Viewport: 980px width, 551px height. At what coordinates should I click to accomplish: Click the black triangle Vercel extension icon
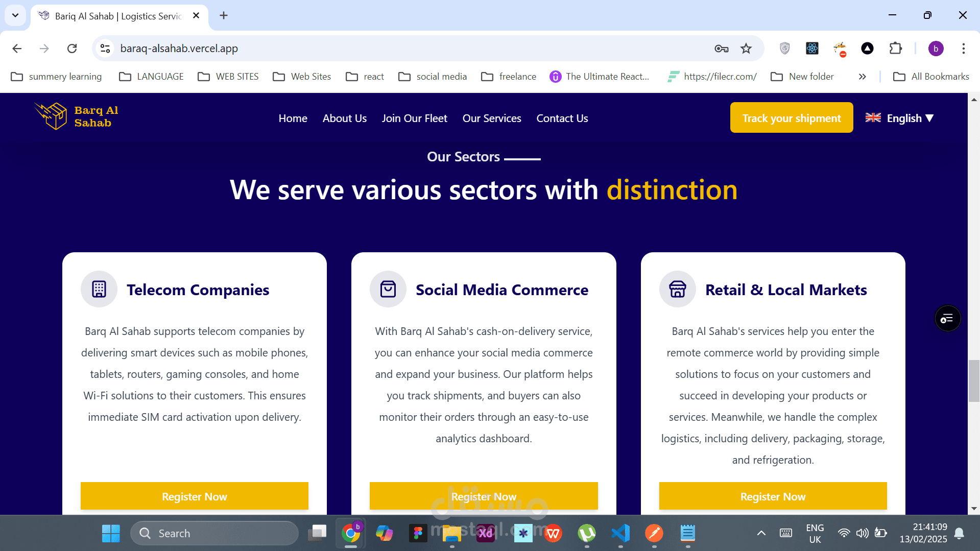pos(867,49)
